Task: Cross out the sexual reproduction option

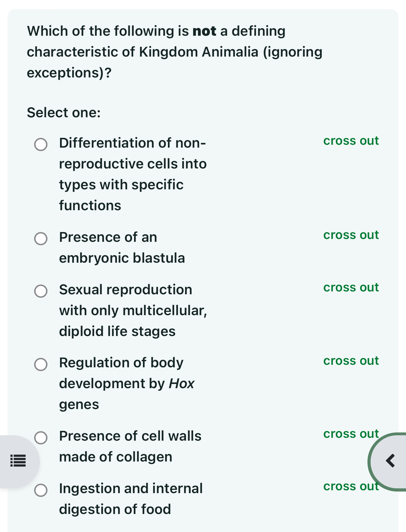Action: [351, 288]
